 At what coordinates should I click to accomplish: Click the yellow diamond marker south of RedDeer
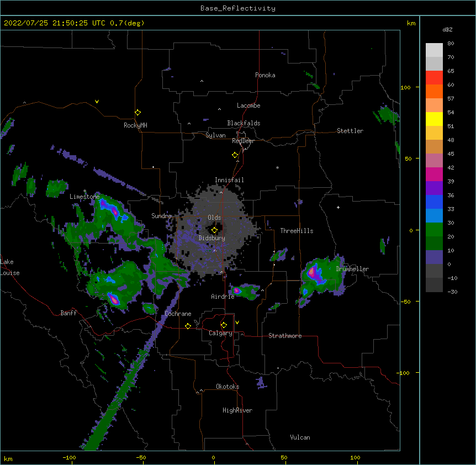pos(235,155)
